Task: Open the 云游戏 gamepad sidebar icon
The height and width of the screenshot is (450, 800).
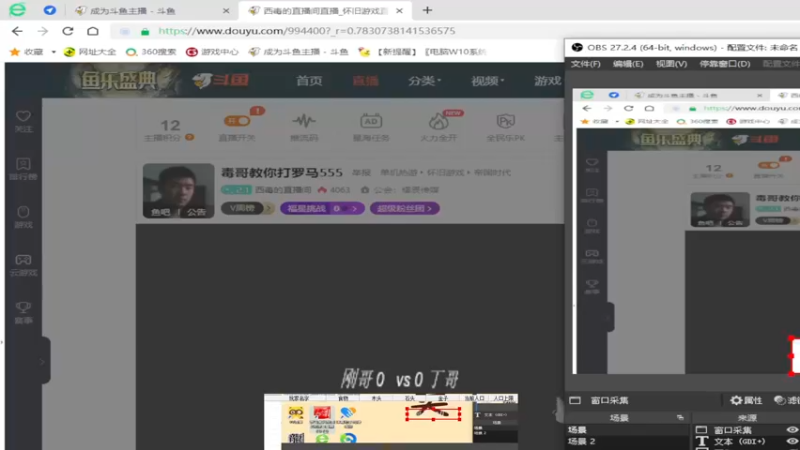Action: tap(23, 260)
